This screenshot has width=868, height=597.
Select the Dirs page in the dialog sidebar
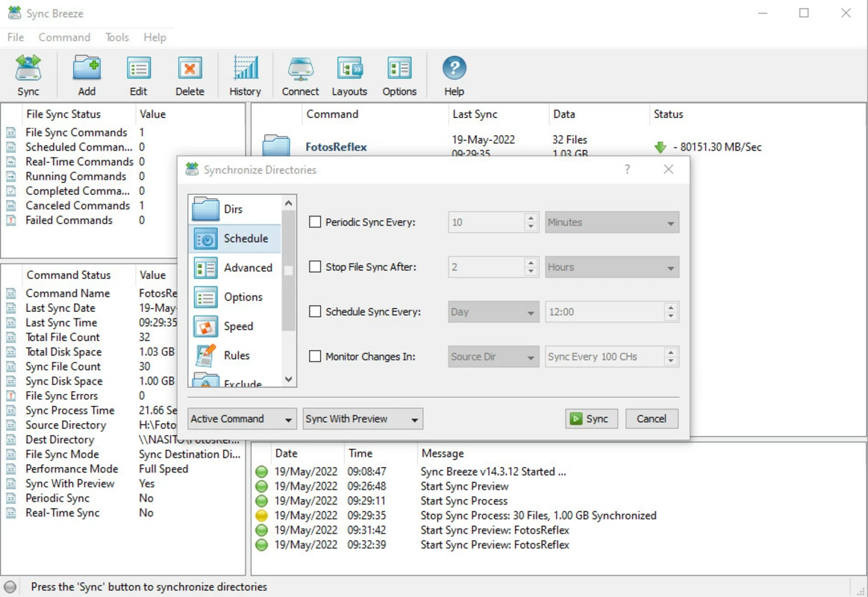pos(234,209)
